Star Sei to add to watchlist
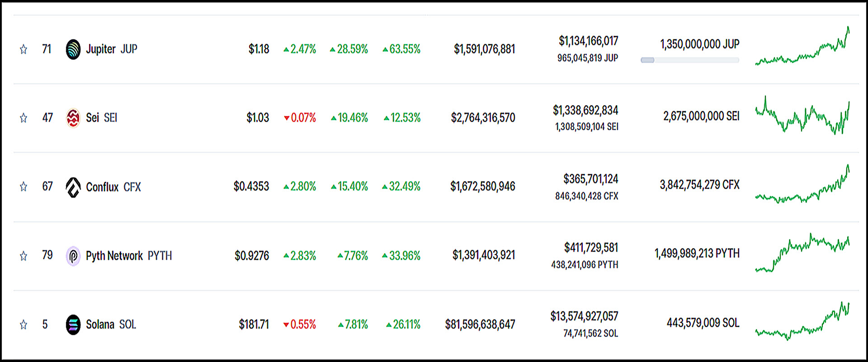The height and width of the screenshot is (362, 868). 24,118
